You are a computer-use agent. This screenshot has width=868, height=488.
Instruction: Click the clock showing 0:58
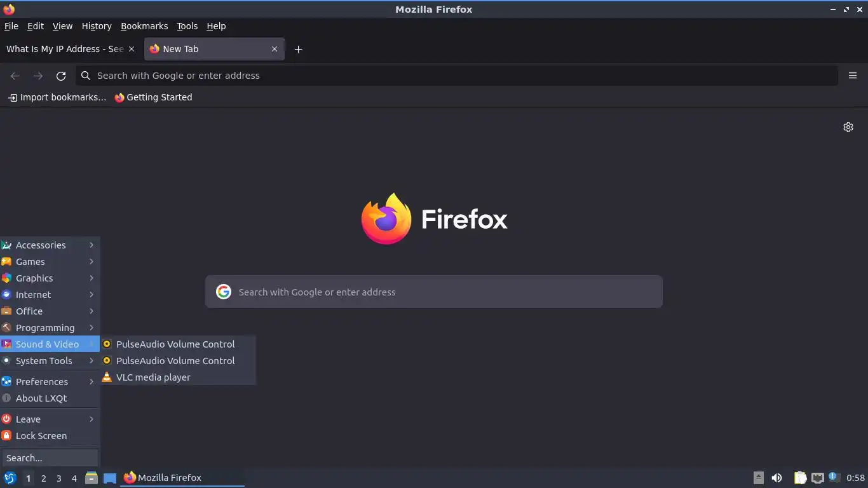855,478
